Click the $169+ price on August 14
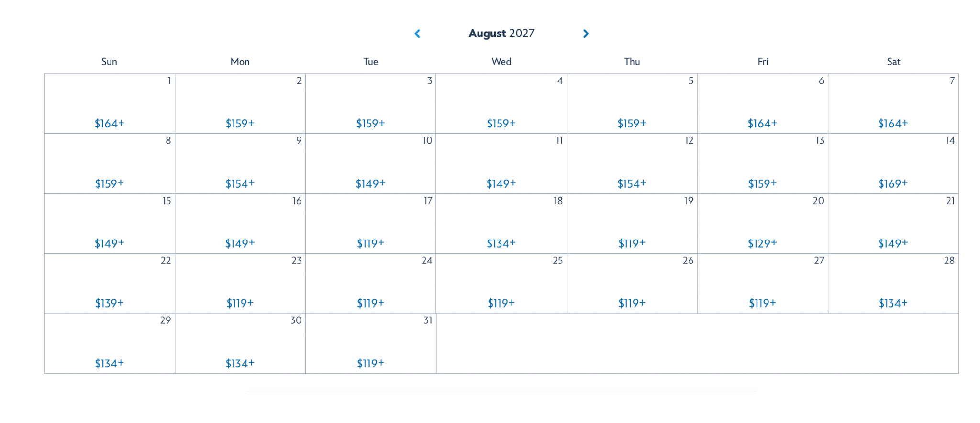Viewport: 980px width, 423px height. click(x=893, y=183)
